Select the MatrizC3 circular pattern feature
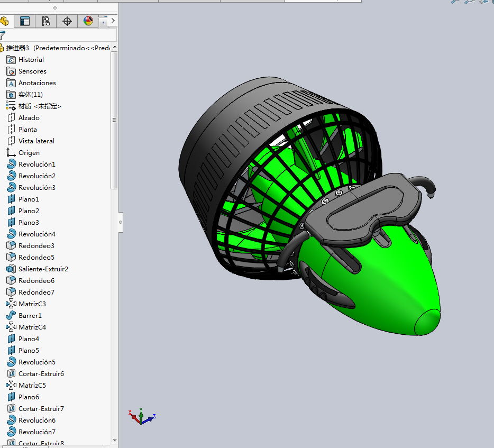494x448 pixels. click(32, 304)
